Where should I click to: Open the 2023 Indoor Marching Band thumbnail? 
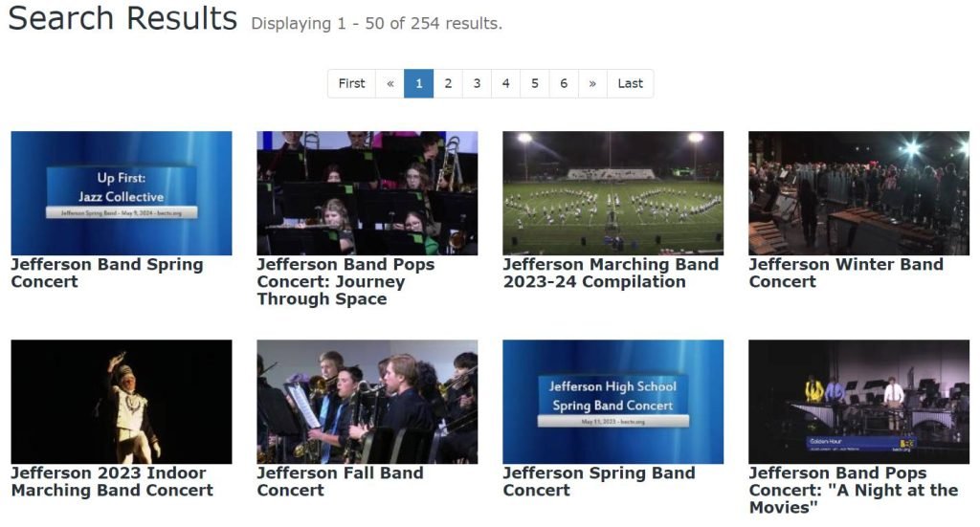click(x=122, y=402)
